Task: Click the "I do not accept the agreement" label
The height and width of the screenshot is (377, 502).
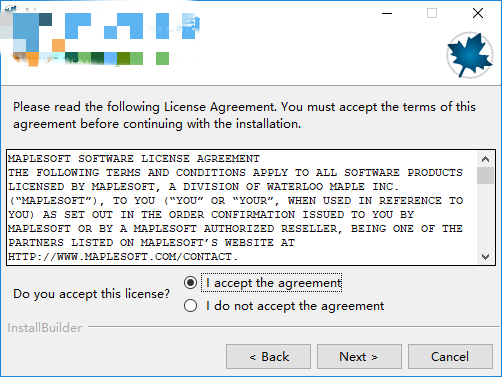Action: 295,306
